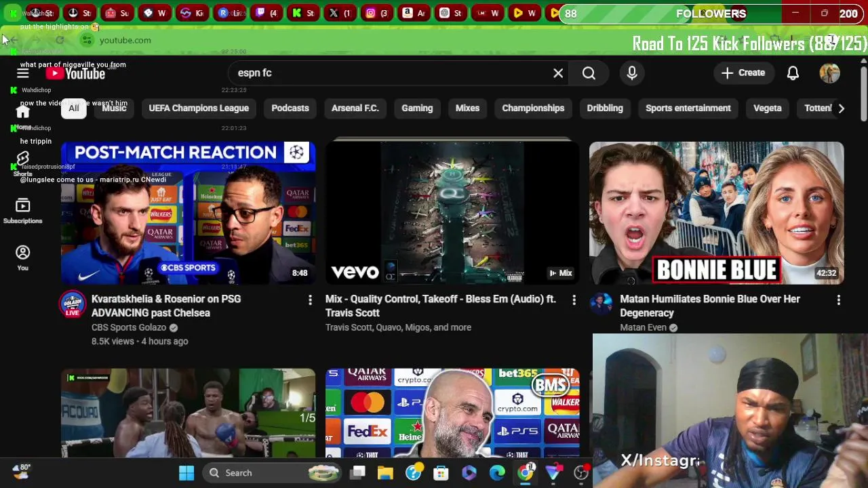
Task: Open the Kvaratskhelia & Rosenior video title
Action: [x=166, y=306]
